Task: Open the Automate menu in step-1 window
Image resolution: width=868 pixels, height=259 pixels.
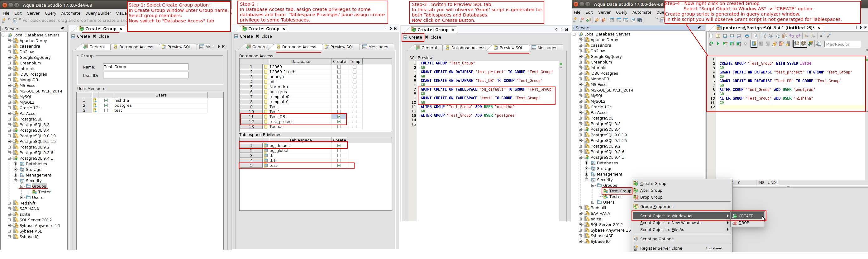Action: 71,13
